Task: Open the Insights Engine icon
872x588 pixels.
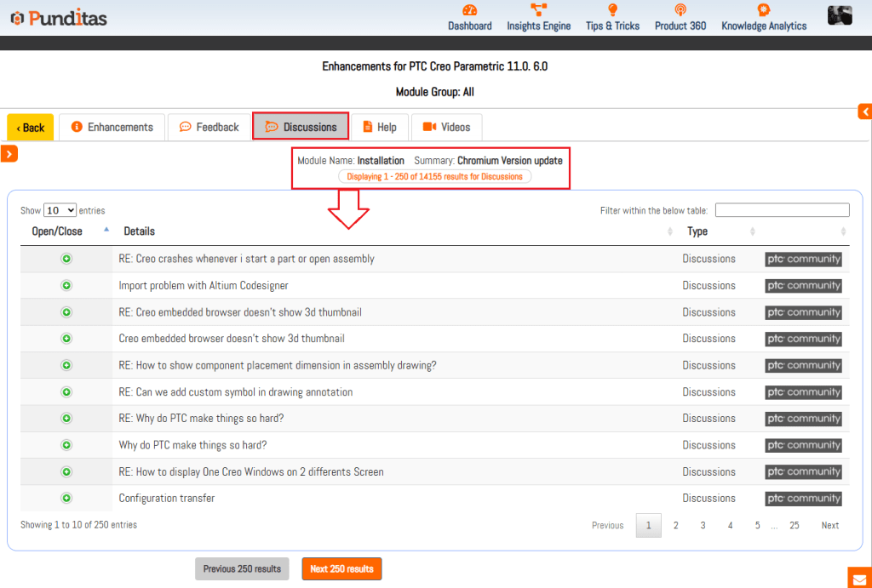Action: [x=538, y=11]
